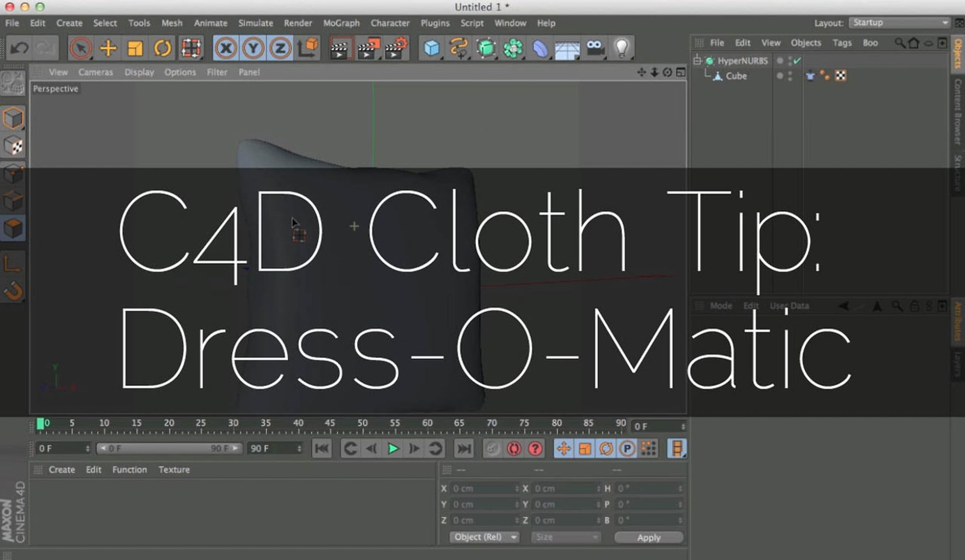Click the HyperNURBS generator toolbar icon
965x560 pixels.
click(x=486, y=48)
